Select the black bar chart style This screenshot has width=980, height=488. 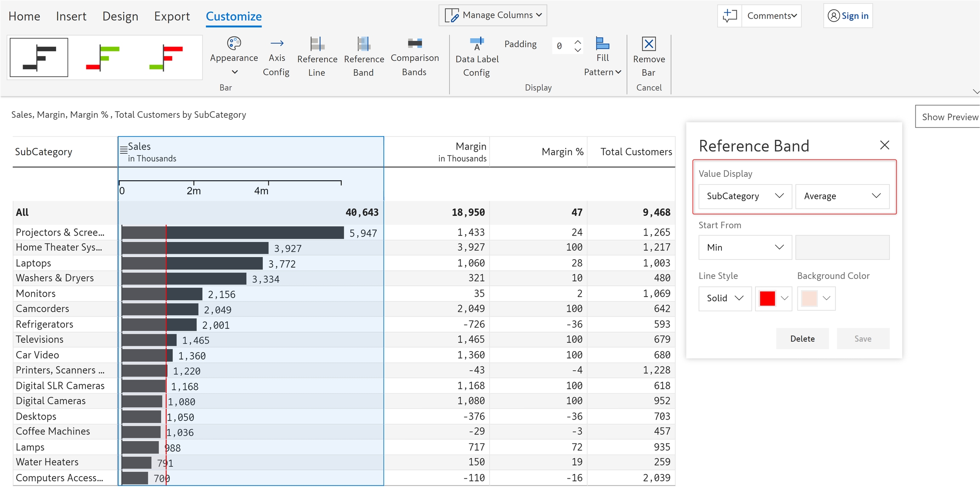[x=39, y=57]
